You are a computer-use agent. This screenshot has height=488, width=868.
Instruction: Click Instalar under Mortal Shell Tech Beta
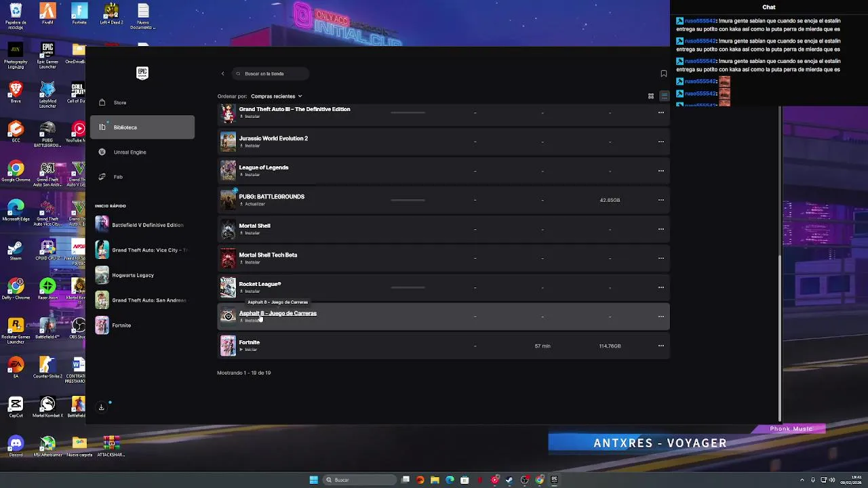click(x=250, y=262)
